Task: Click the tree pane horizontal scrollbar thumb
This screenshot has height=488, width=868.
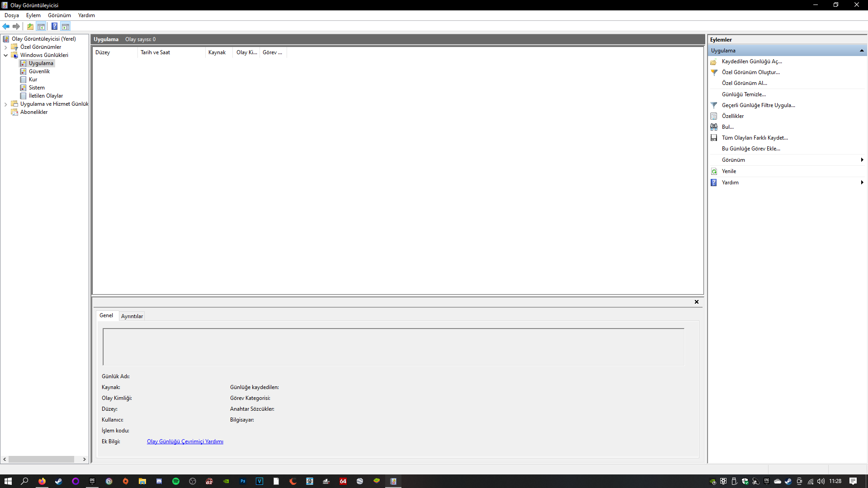Action: click(x=41, y=459)
